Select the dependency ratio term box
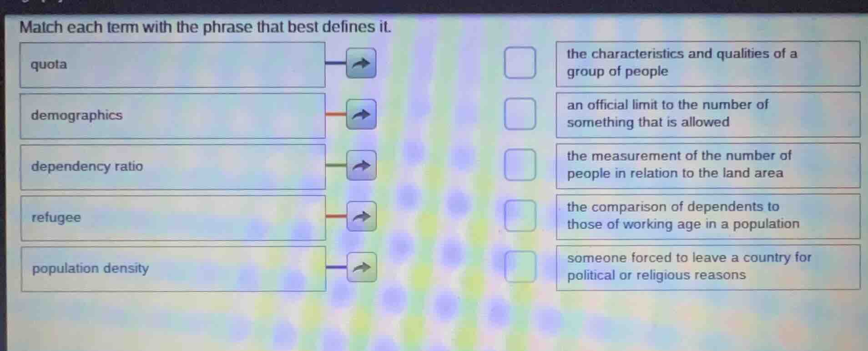Screen dimensions: 868x351 [173, 166]
